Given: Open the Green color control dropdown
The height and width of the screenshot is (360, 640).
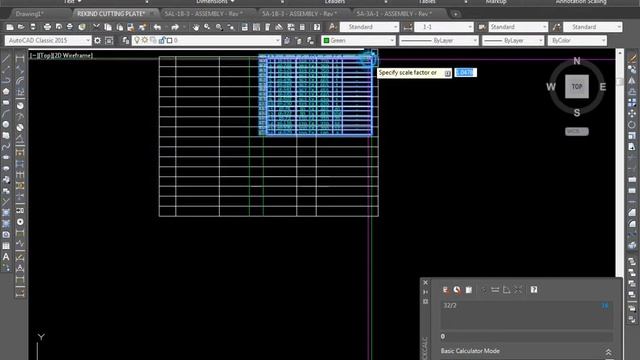Looking at the screenshot, I should (392, 40).
